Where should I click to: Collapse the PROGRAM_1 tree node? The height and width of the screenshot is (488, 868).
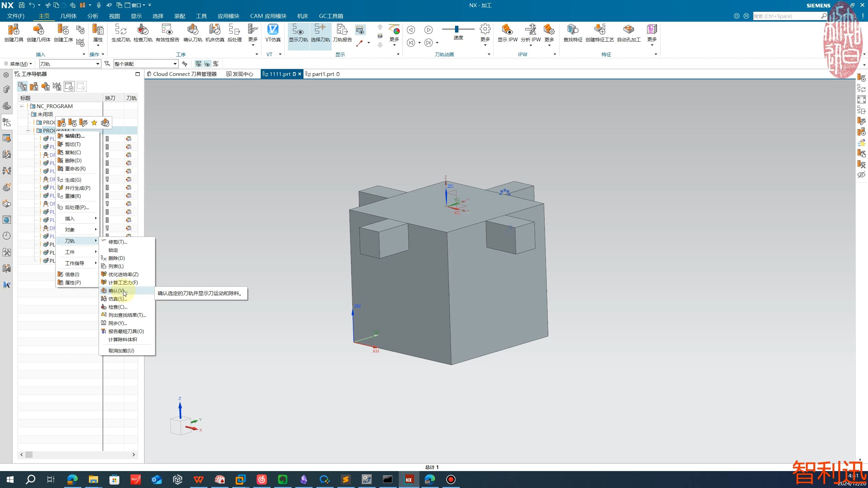coord(28,130)
